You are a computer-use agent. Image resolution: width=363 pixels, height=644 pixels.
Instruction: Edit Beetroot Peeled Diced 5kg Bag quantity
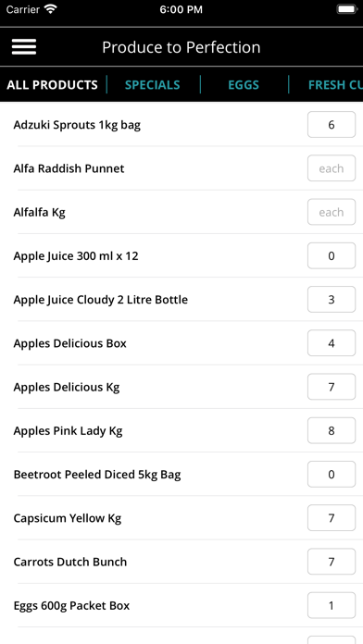pos(332,475)
